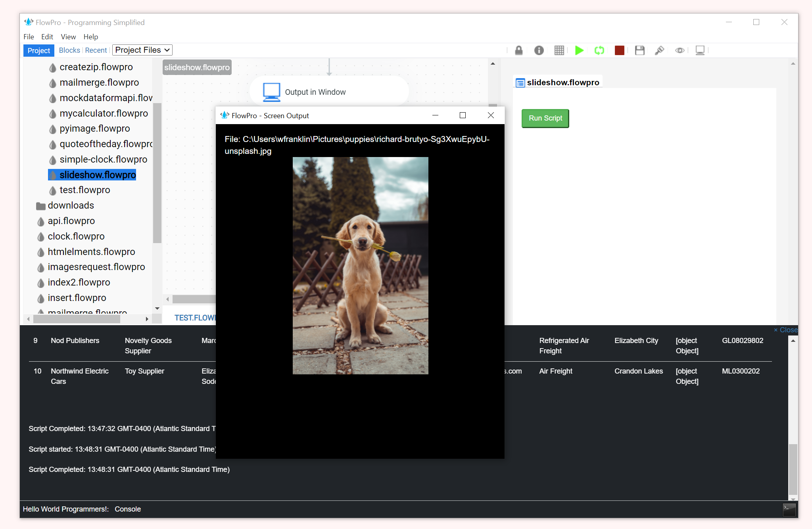The width and height of the screenshot is (812, 529).
Task: Click the console panel vertical scrollbar
Action: tap(793, 419)
